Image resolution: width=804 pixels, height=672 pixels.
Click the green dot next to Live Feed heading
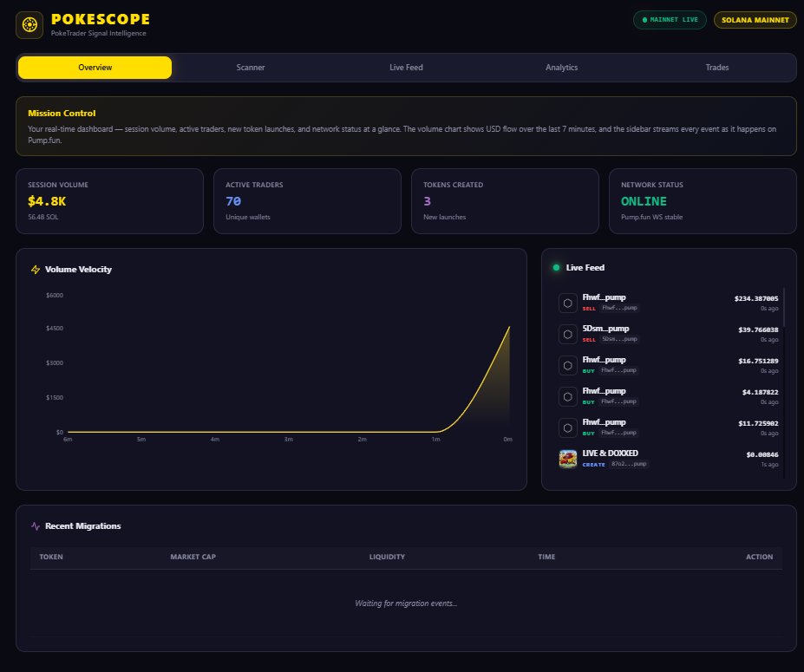pos(556,268)
